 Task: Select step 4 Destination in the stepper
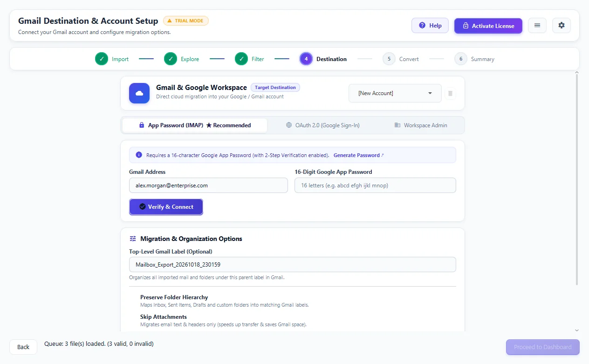pos(323,59)
